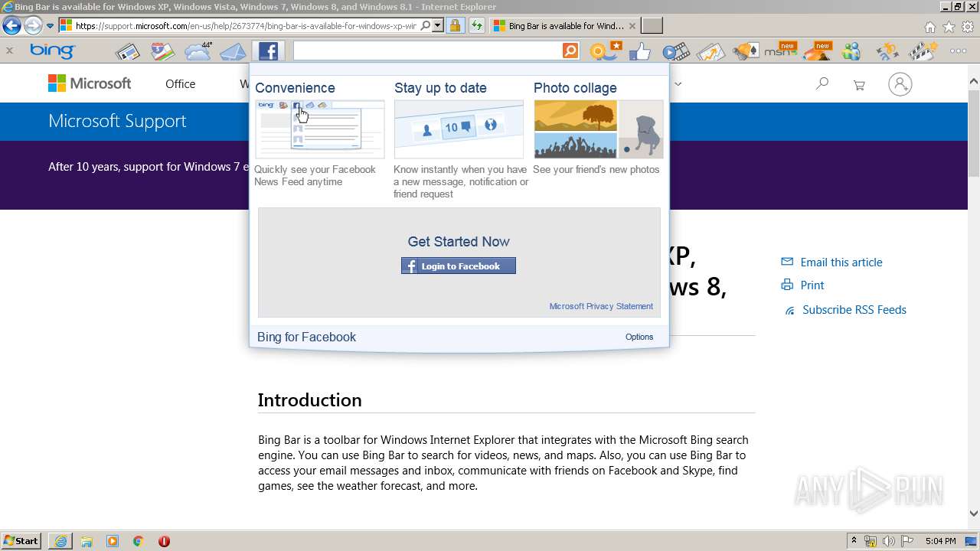
Task: Click the IE Forward button
Action: [33, 26]
